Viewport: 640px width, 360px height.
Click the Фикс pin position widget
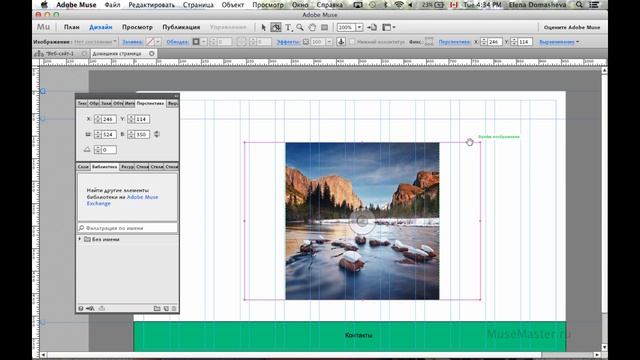tap(429, 42)
